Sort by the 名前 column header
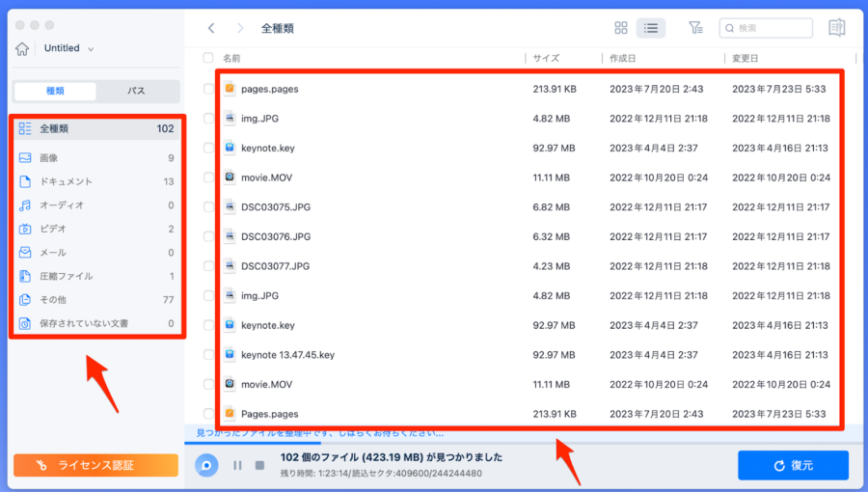Screen dimensions: 868x492 click(231, 58)
